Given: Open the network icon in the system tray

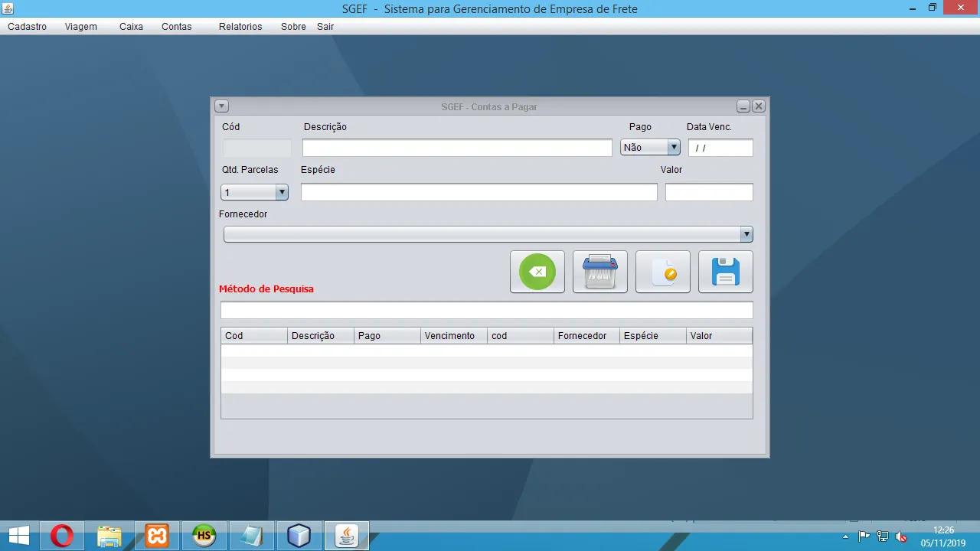Looking at the screenshot, I should click(883, 536).
